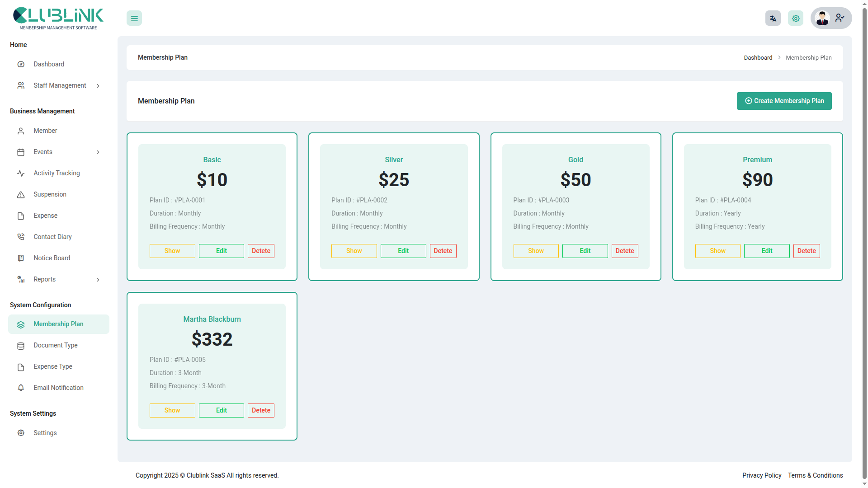The width and height of the screenshot is (868, 488).
Task: Click the hamburger menu sidebar toggle
Action: (x=134, y=19)
